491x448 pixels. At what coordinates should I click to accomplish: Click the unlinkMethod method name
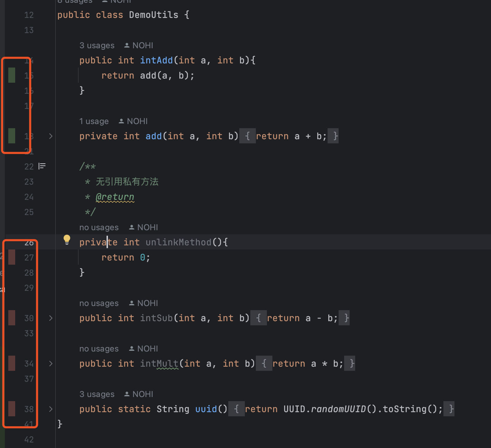pyautogui.click(x=179, y=242)
